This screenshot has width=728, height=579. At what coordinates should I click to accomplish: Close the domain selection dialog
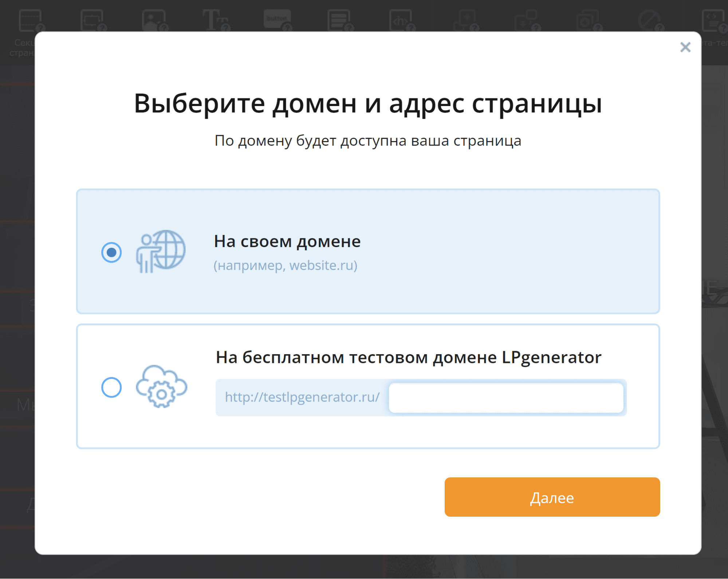[685, 47]
